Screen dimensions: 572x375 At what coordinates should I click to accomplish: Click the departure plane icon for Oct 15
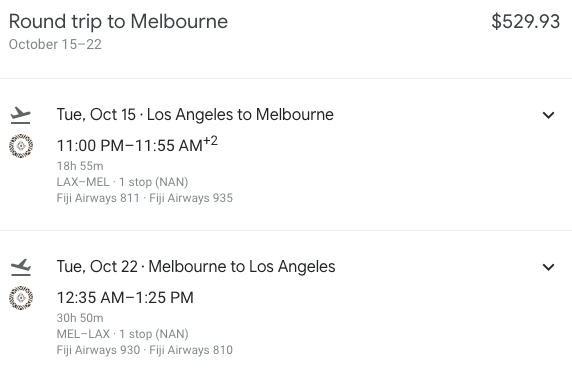coord(21,115)
